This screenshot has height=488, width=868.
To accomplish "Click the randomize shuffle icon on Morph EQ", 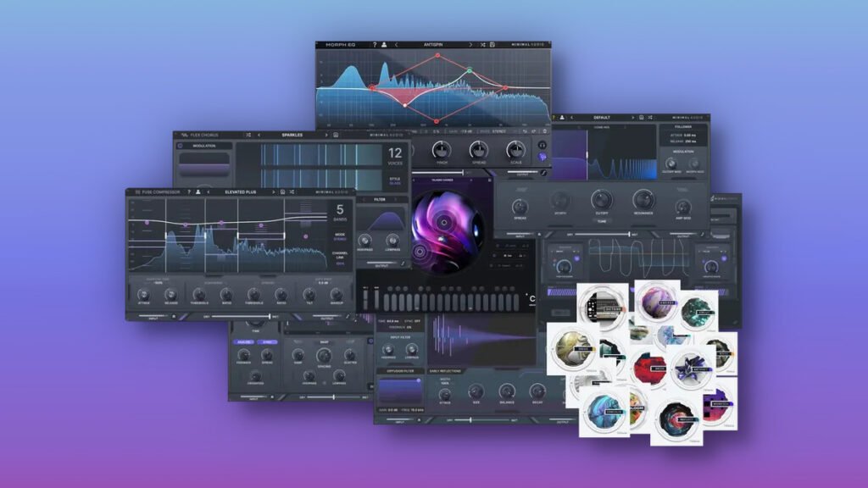I will coord(482,44).
